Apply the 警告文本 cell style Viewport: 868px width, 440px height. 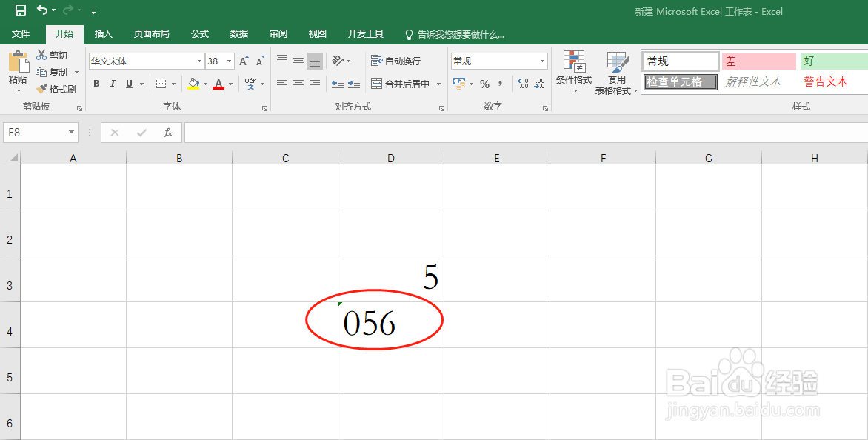[826, 81]
